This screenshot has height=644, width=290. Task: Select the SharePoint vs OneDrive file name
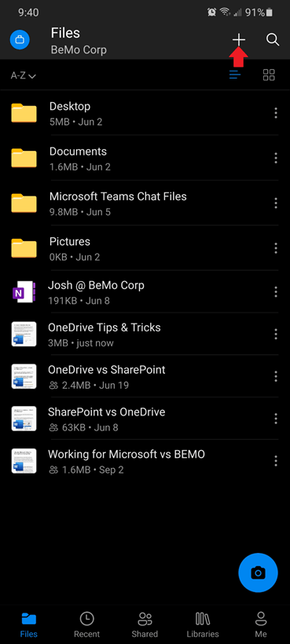coord(107,412)
